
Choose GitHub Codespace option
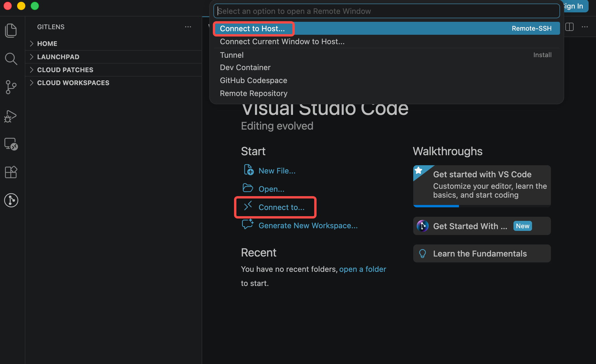tap(386, 80)
